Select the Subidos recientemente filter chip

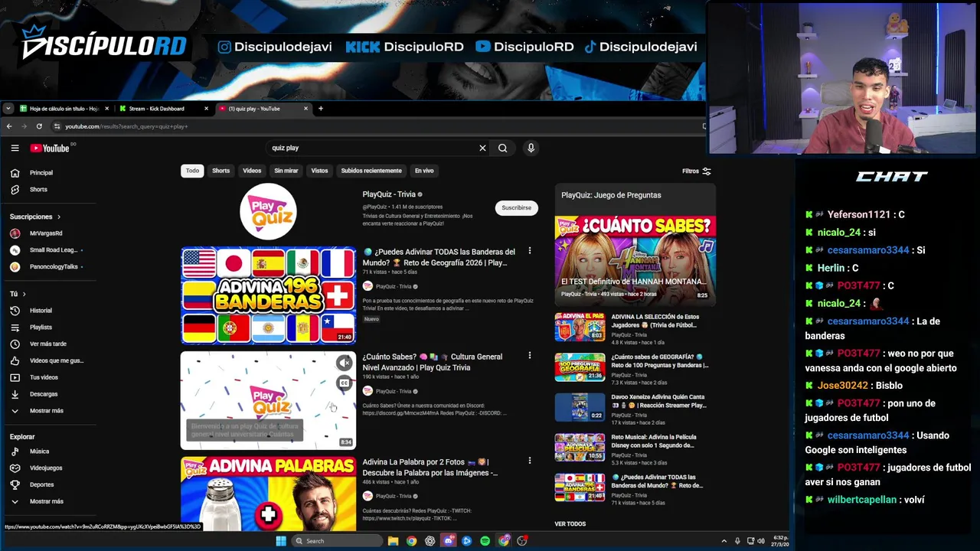371,171
